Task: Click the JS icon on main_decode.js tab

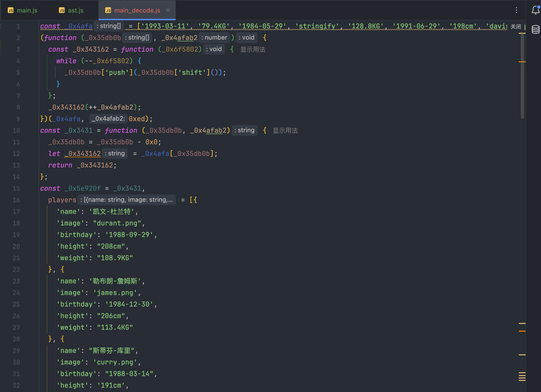Action: [108, 10]
